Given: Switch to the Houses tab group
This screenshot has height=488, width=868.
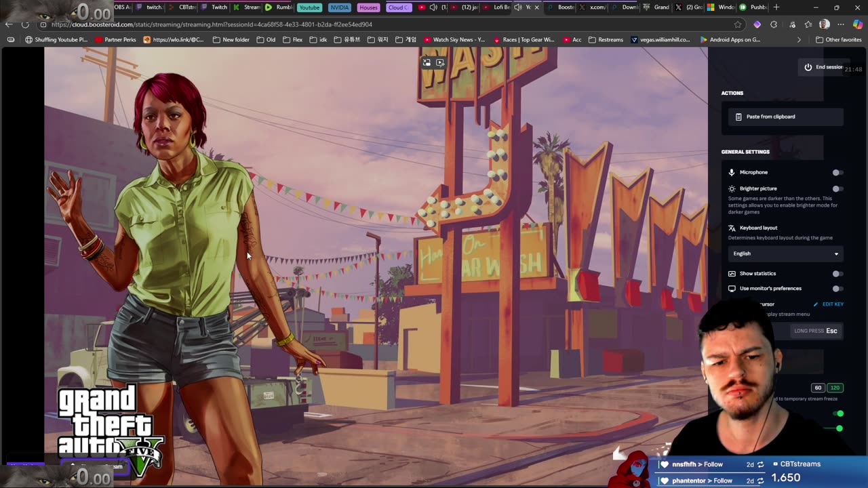Looking at the screenshot, I should click(x=368, y=7).
